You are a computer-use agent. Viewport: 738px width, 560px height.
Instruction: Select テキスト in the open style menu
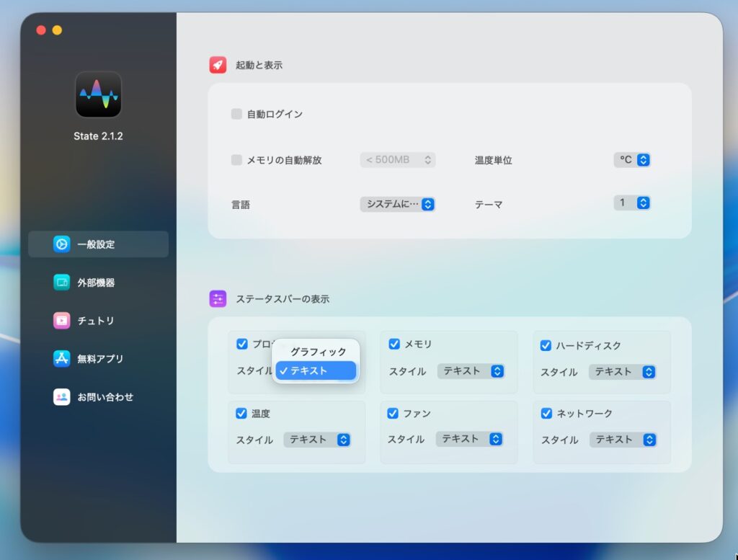tap(316, 370)
